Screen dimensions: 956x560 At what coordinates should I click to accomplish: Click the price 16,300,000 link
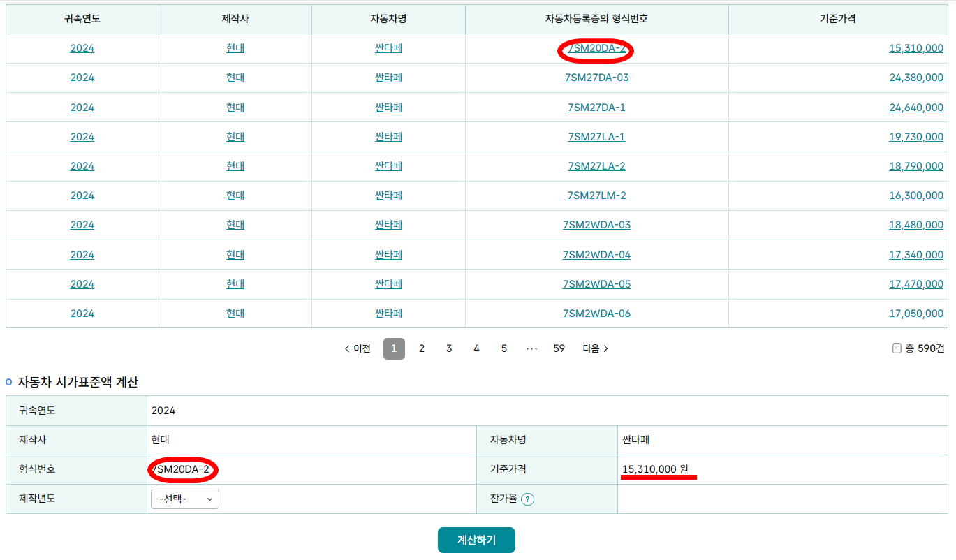916,196
